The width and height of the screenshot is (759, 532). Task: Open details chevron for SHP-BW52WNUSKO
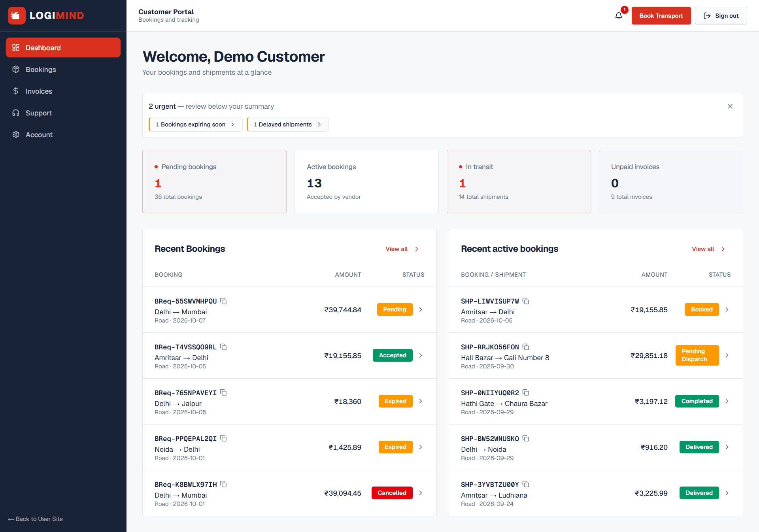point(727,447)
